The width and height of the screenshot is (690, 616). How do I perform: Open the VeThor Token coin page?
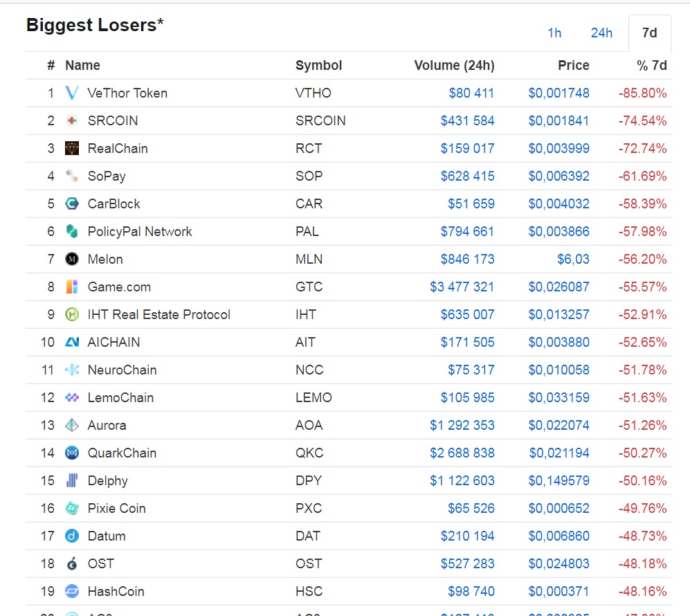coord(127,93)
